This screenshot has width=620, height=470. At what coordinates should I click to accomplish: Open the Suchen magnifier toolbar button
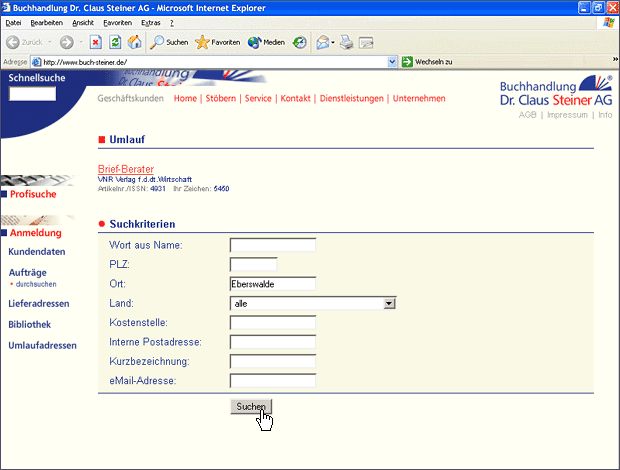[x=169, y=42]
